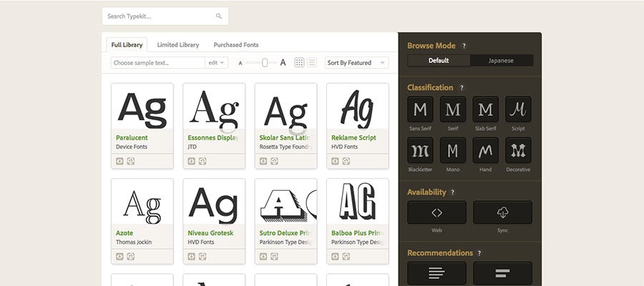Open the Niveau Grotesk font link

pyautogui.click(x=210, y=233)
